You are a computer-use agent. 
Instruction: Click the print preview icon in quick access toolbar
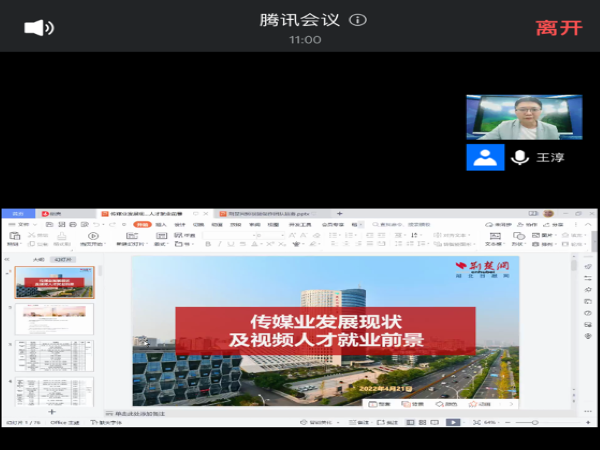pos(85,224)
